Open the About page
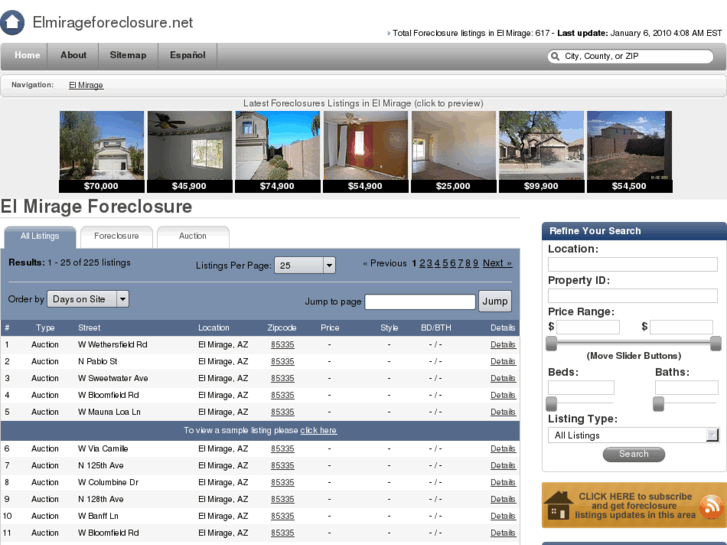This screenshot has width=727, height=545. tap(73, 55)
